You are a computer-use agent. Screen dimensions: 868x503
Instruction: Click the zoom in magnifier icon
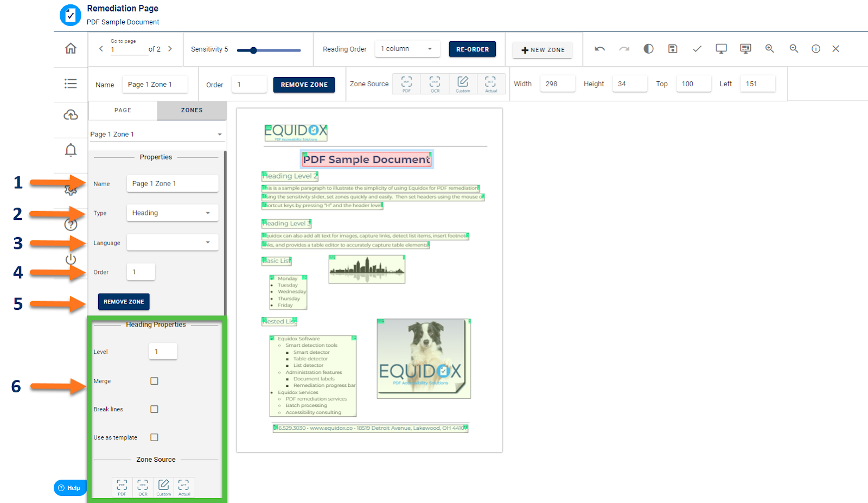pos(769,49)
